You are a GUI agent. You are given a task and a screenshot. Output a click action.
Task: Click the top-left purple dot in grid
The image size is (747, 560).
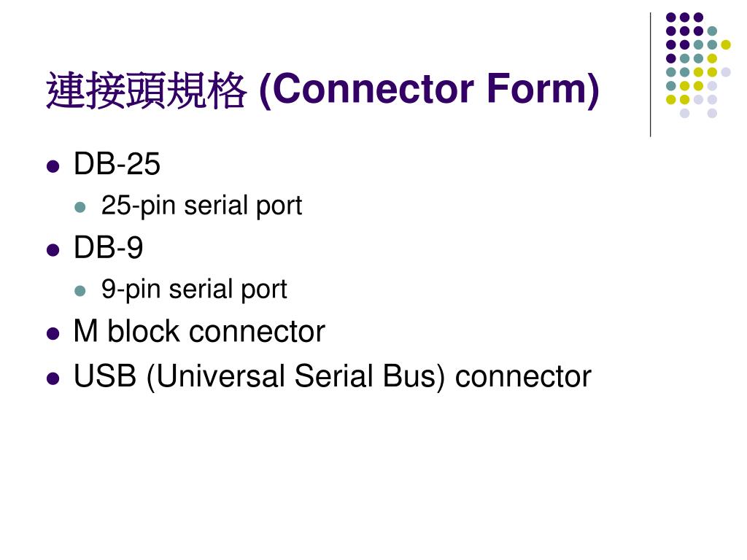[671, 17]
